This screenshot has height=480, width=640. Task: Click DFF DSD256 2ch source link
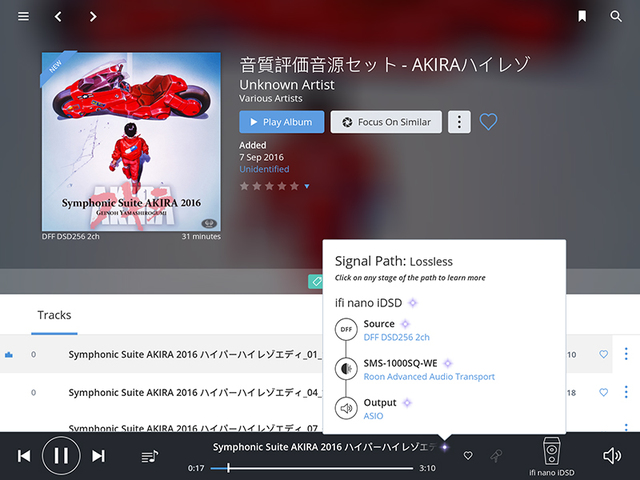pyautogui.click(x=396, y=337)
